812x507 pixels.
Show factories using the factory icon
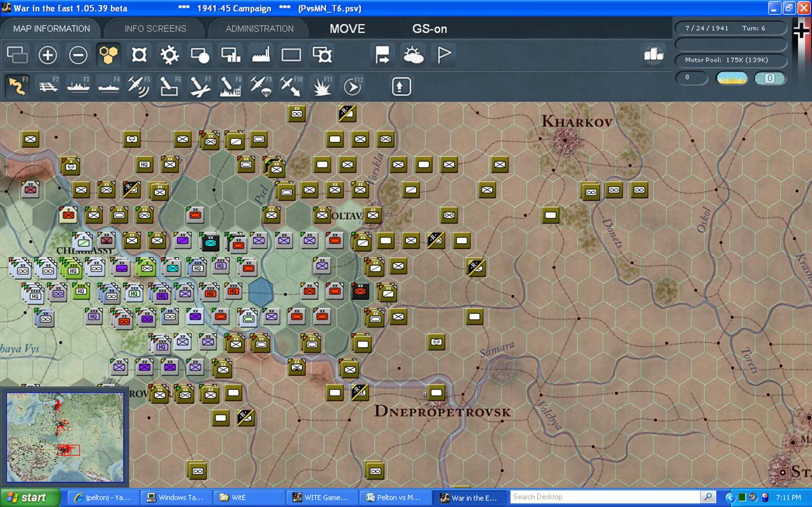point(261,55)
